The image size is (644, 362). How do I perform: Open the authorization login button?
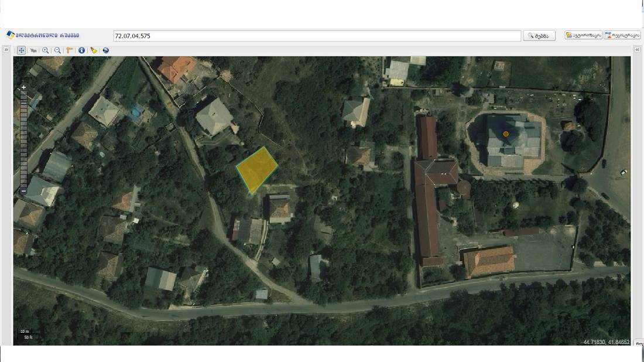click(583, 35)
